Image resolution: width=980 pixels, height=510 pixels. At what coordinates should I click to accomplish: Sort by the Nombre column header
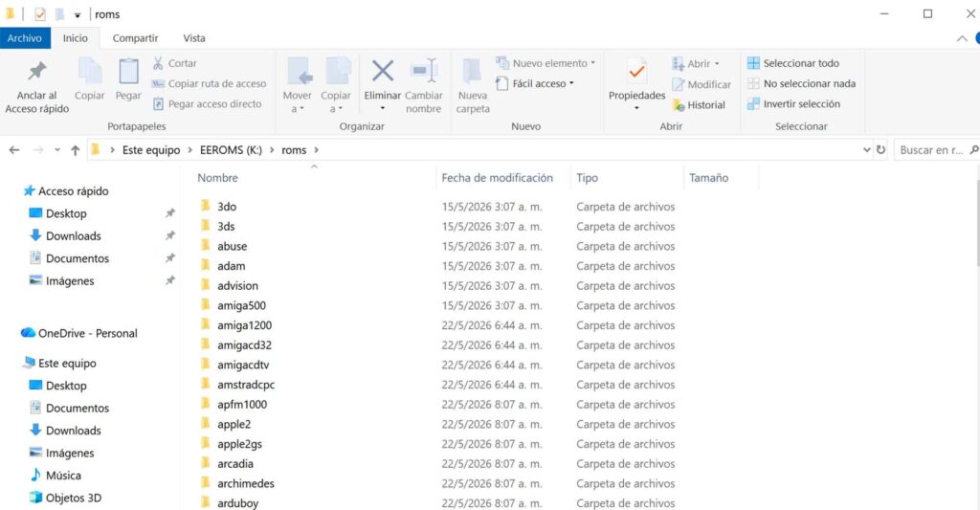pos(217,178)
